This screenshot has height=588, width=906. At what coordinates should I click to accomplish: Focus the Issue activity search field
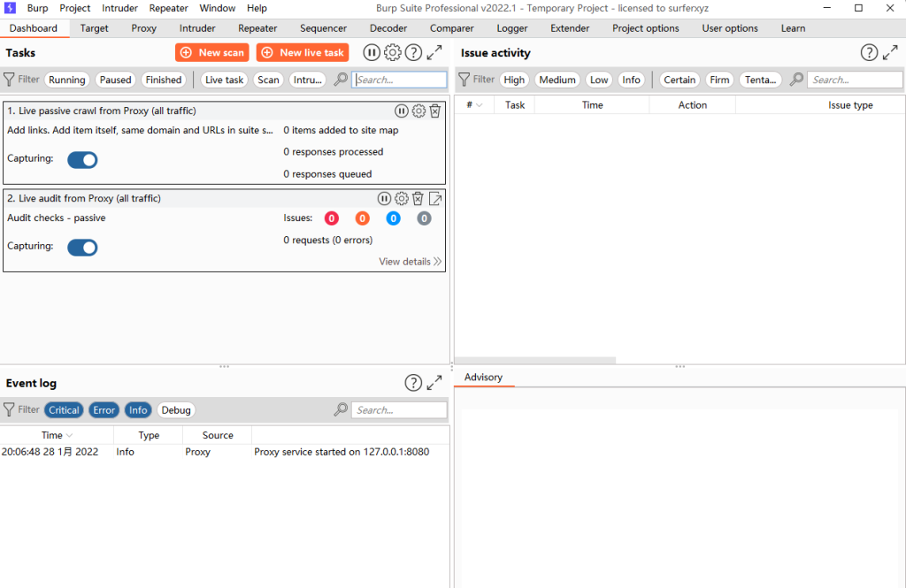(855, 80)
